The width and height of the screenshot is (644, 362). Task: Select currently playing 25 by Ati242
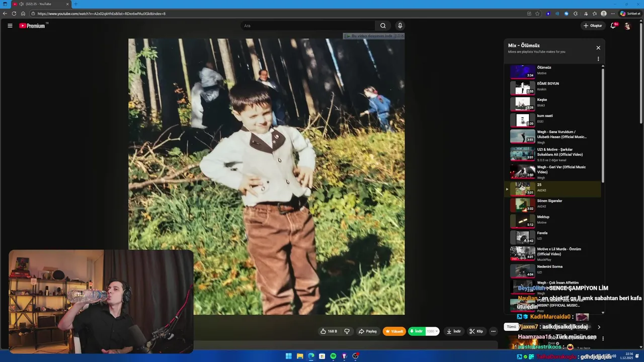[553, 189]
